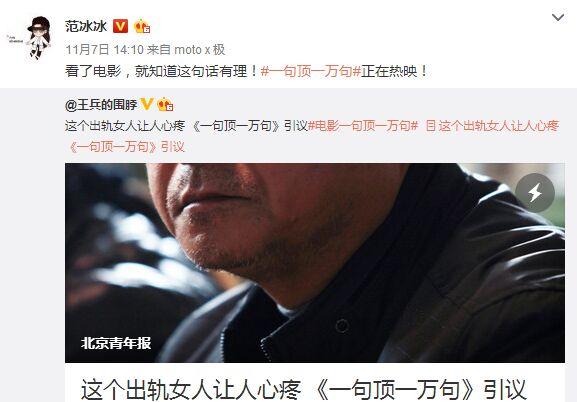Click the moto x 极 source link

pyautogui.click(x=199, y=49)
